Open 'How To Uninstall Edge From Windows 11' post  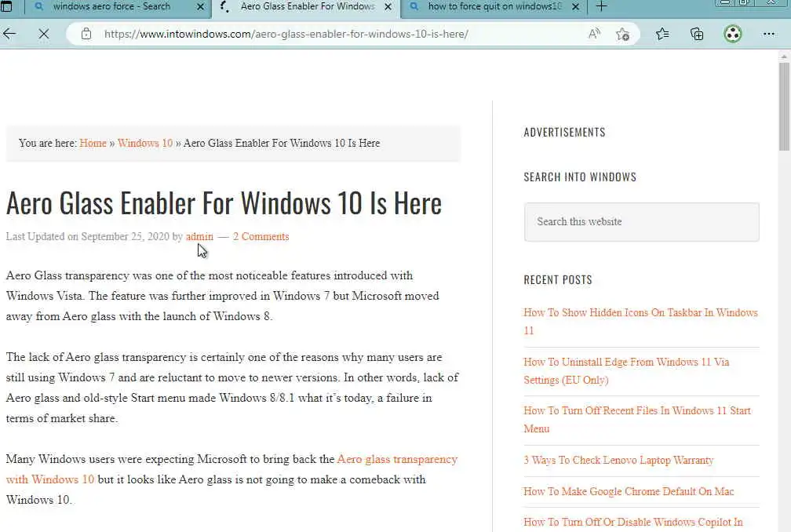(626, 370)
